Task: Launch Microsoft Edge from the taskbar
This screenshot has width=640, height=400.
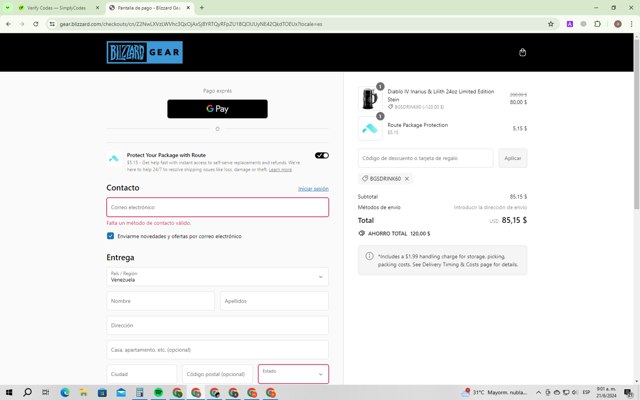Action: tap(65, 393)
